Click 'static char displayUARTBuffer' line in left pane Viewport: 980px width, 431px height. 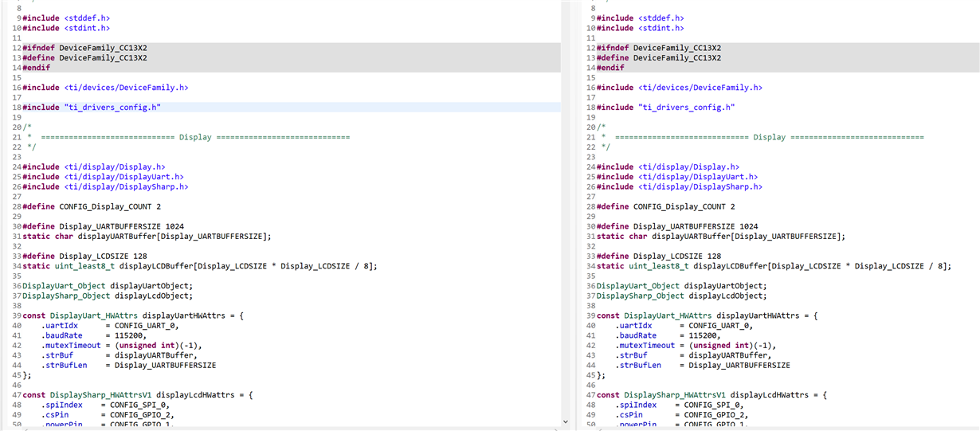pyautogui.click(x=147, y=237)
